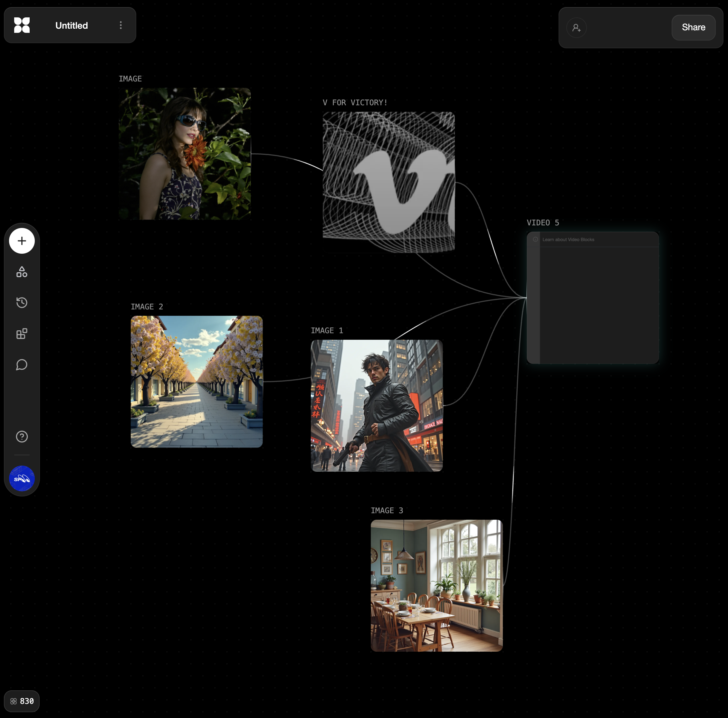Click the Learn about Video Blocks link

[x=568, y=240]
